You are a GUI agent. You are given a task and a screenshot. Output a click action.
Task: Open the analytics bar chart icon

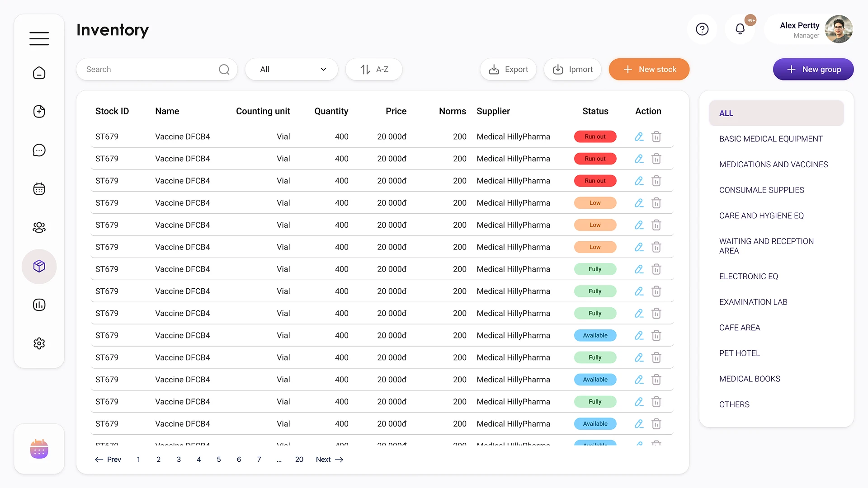pyautogui.click(x=39, y=305)
